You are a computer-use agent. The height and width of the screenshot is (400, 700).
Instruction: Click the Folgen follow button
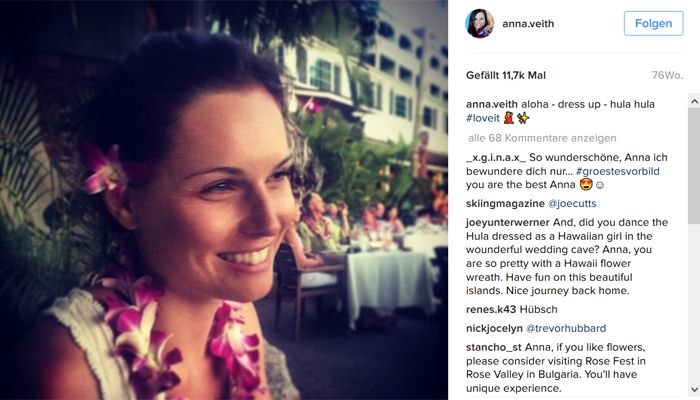coord(654,23)
